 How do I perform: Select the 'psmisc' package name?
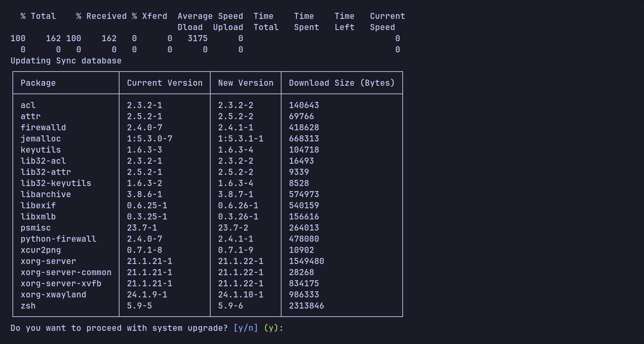[x=36, y=228]
